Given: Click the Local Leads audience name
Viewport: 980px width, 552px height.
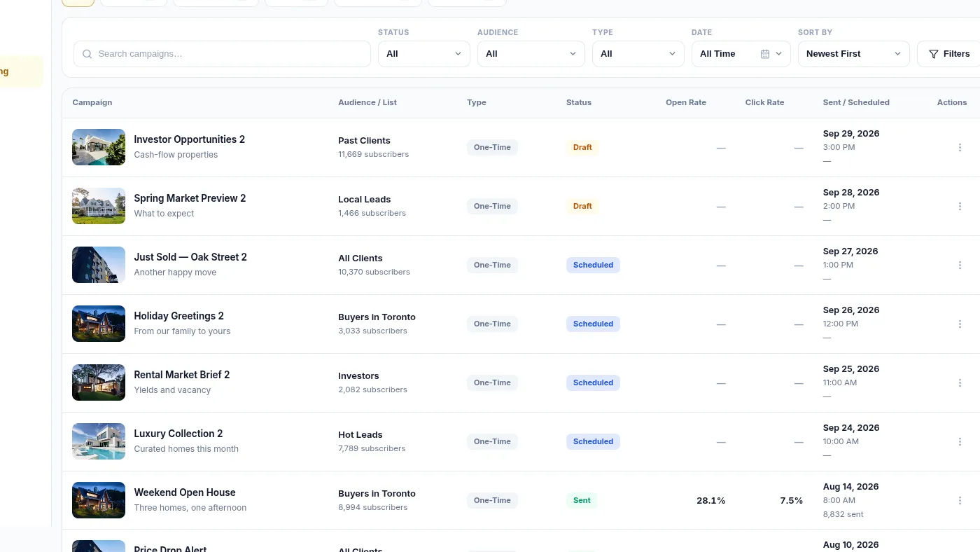Looking at the screenshot, I should (x=364, y=199).
